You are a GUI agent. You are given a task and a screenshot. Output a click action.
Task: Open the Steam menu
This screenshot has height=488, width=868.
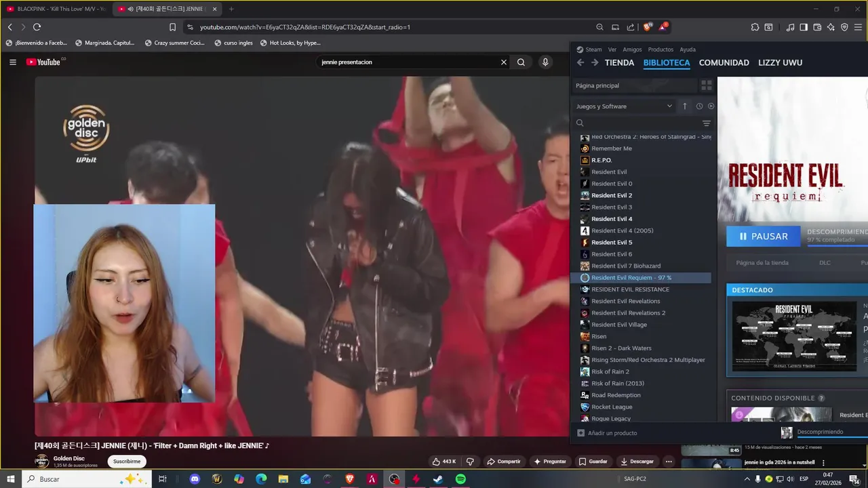(x=589, y=49)
